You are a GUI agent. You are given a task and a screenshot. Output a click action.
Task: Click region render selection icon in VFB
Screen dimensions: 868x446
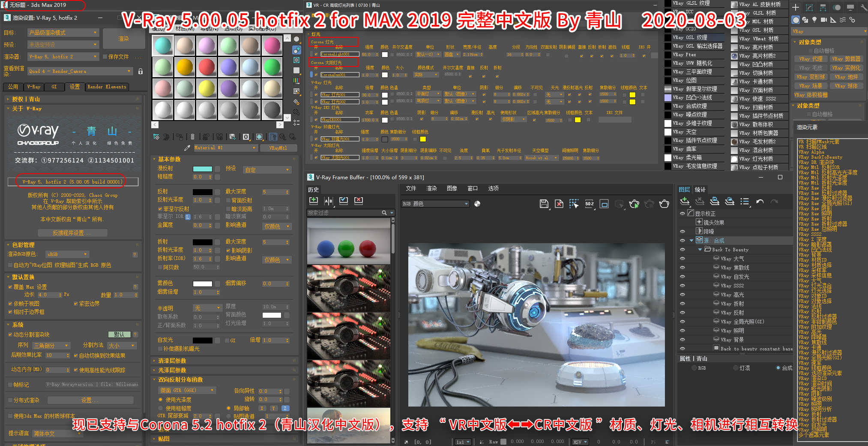(574, 204)
